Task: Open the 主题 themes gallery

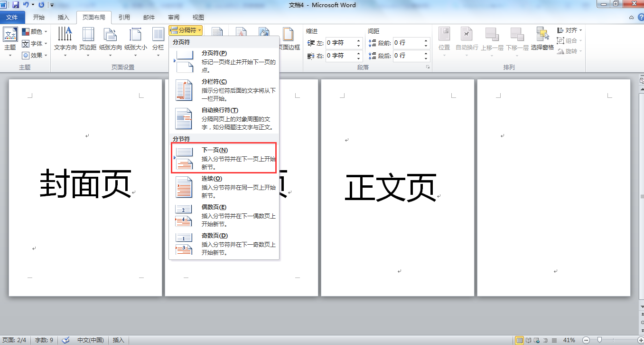Action: (10, 42)
